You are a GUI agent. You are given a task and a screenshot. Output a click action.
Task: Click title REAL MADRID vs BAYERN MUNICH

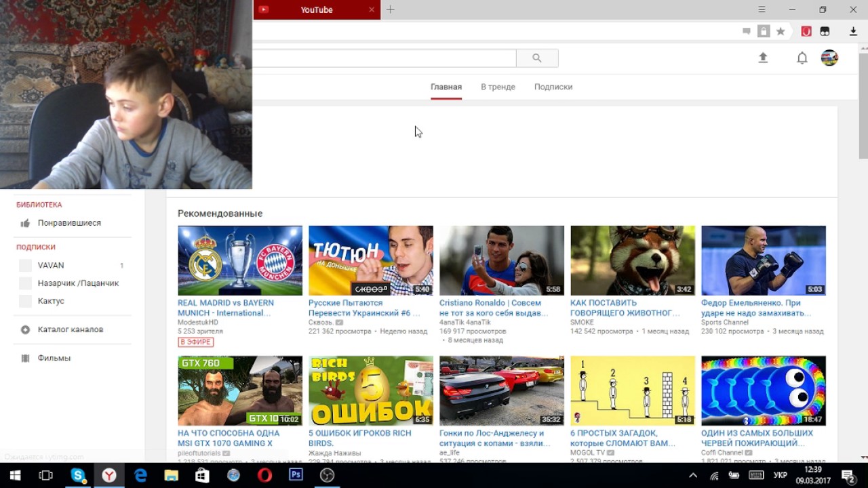point(226,308)
